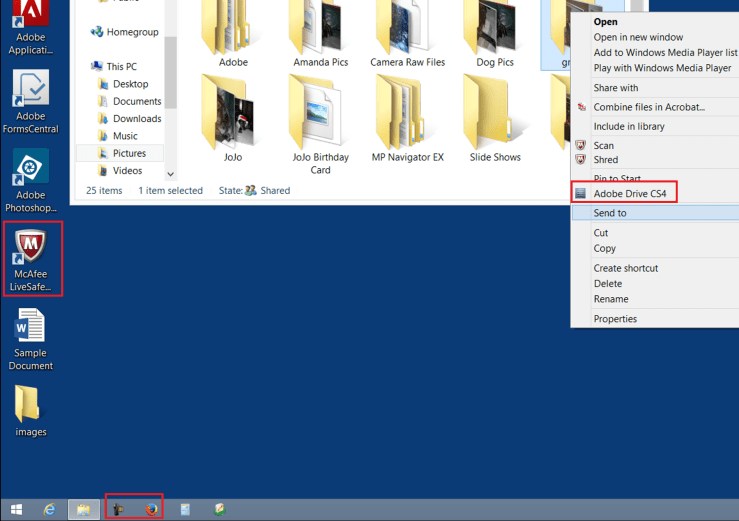739x521 pixels.
Task: Open Adobe Application desktop shortcut
Action: [31, 28]
